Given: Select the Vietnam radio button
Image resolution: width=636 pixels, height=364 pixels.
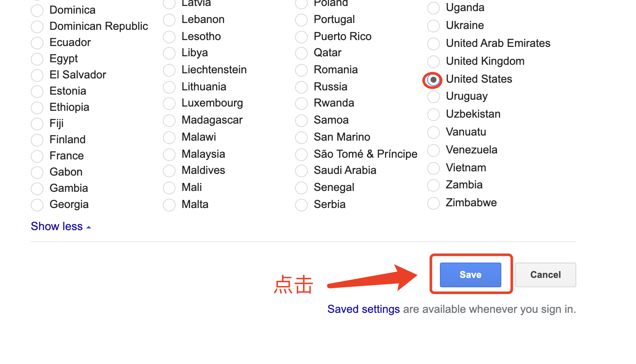Looking at the screenshot, I should pyautogui.click(x=433, y=168).
